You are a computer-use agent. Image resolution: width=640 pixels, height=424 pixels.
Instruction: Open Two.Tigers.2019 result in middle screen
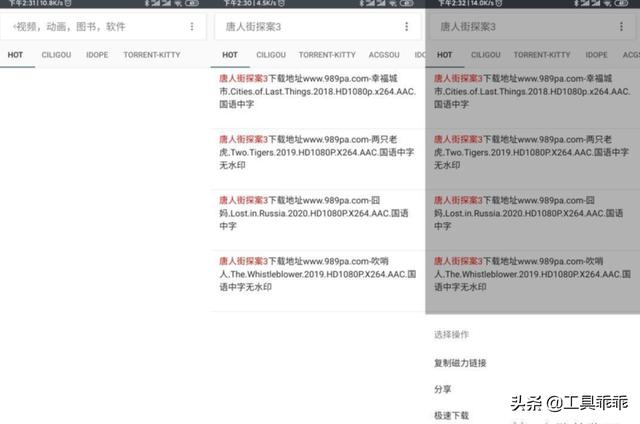tap(318, 159)
